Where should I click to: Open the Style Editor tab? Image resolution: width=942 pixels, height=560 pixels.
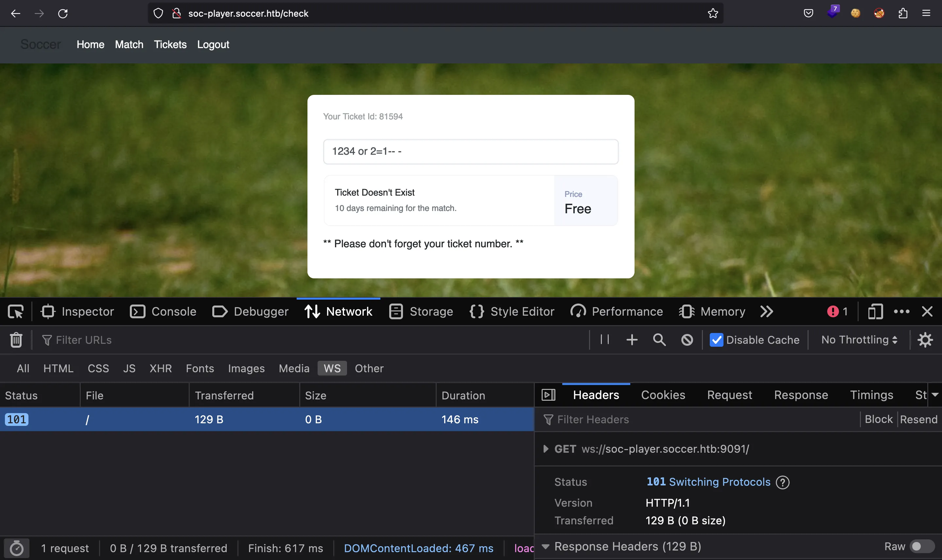point(512,311)
